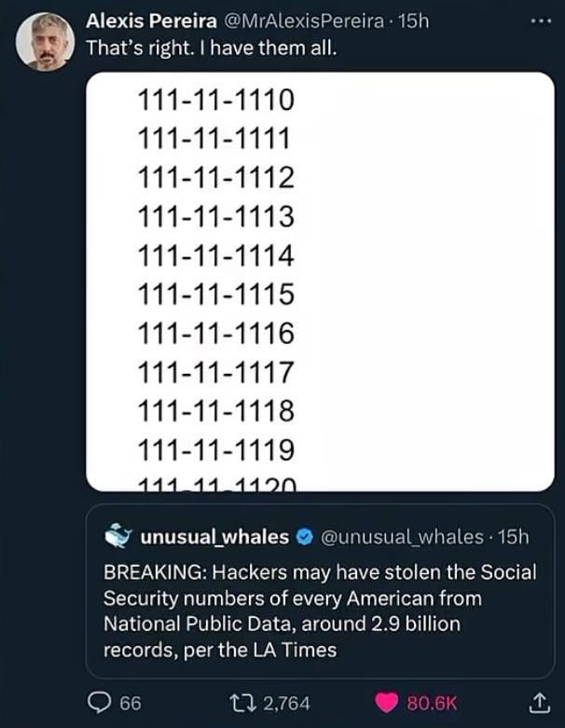Open Alexis Pereira's profile picture
Screen dimensions: 565x728
tap(45, 41)
